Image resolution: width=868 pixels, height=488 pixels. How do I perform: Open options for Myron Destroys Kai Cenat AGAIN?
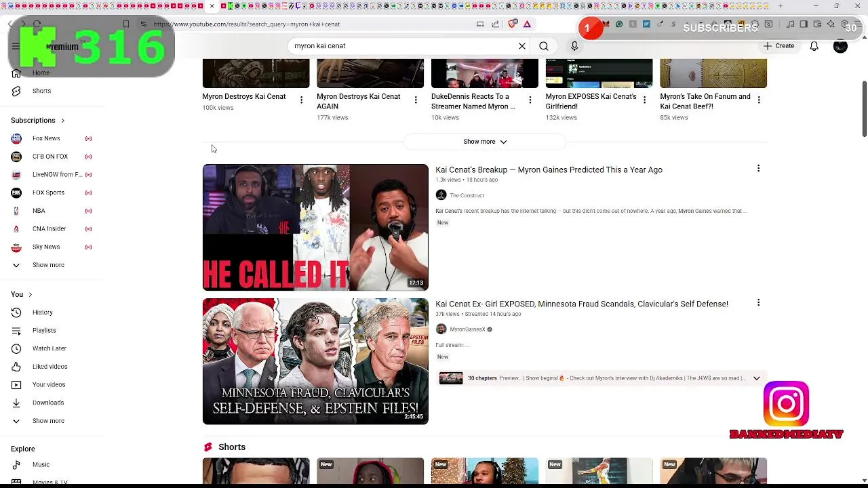(x=416, y=100)
